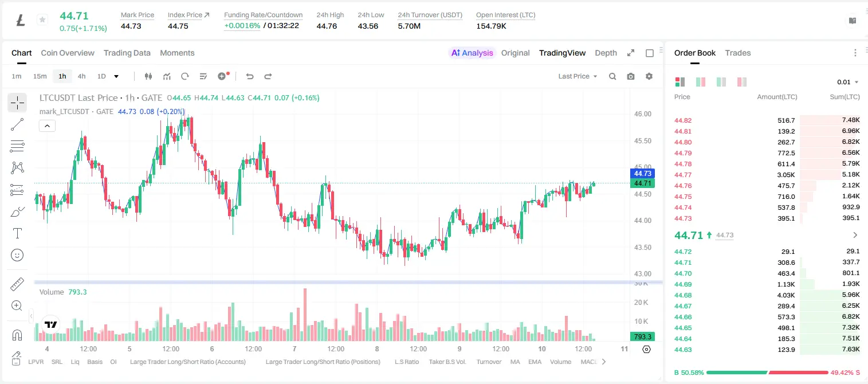868x384 pixels.
Task: Collapse the indicator legend arrow
Action: [47, 126]
